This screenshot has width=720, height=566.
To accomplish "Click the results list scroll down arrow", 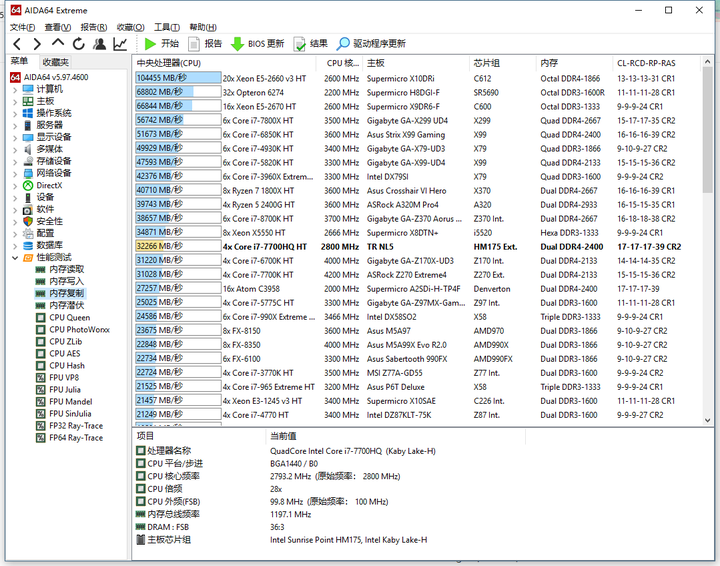I will click(707, 420).
